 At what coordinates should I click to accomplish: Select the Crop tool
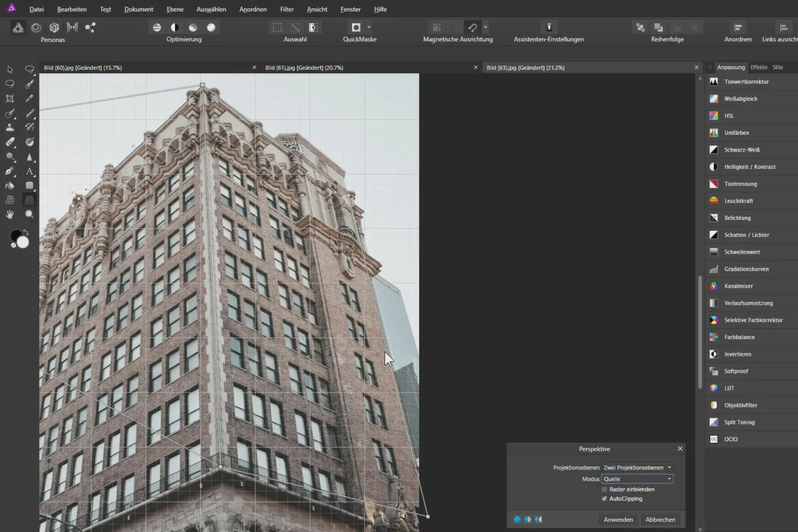(x=10, y=98)
